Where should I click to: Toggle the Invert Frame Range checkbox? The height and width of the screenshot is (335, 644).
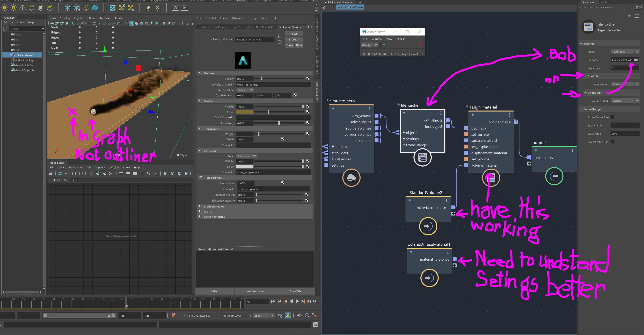point(612,142)
